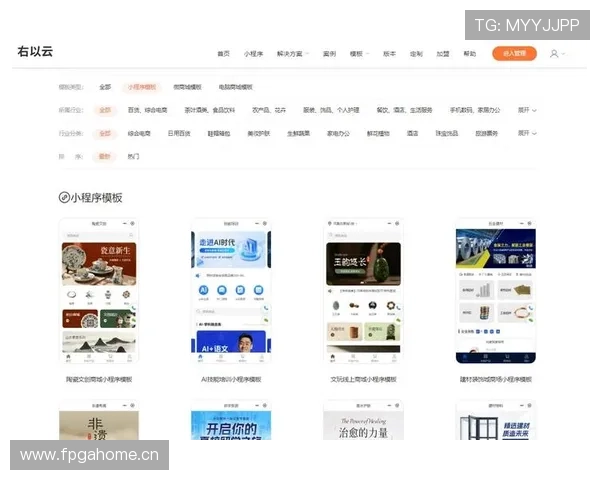Filter industry by 餐饮、酒店、生活服务
Viewport: 600px width, 480px height.
point(404,110)
